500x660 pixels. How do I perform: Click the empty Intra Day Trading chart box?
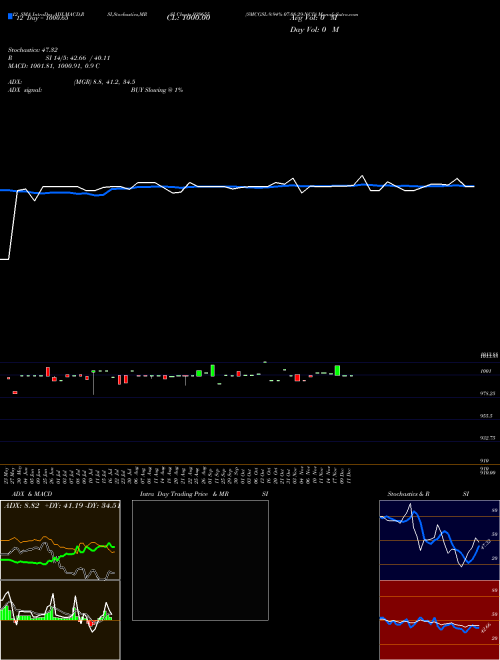200,560
